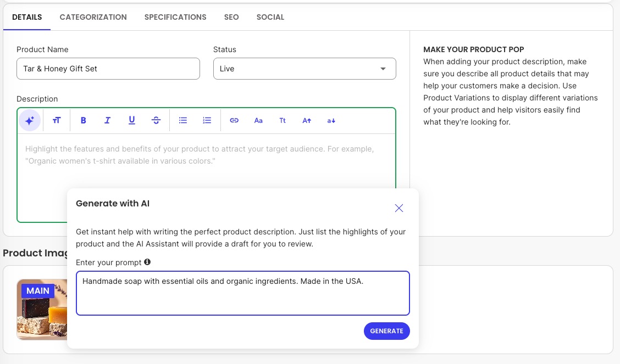This screenshot has width=620, height=364.
Task: Open the Social tab
Action: pos(270,17)
